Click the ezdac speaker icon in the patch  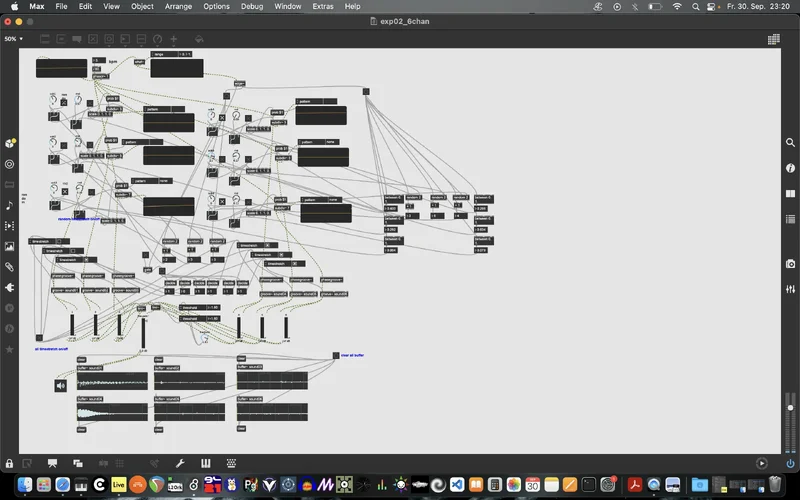click(61, 385)
